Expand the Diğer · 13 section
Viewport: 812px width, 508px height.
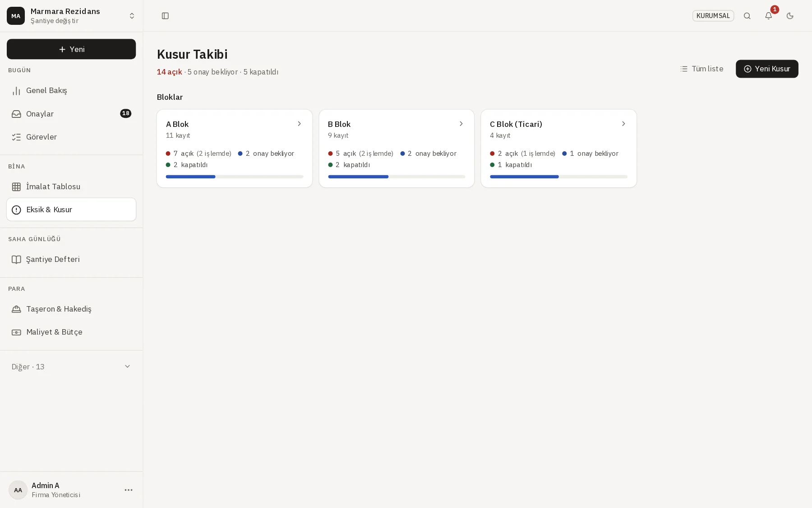(71, 367)
